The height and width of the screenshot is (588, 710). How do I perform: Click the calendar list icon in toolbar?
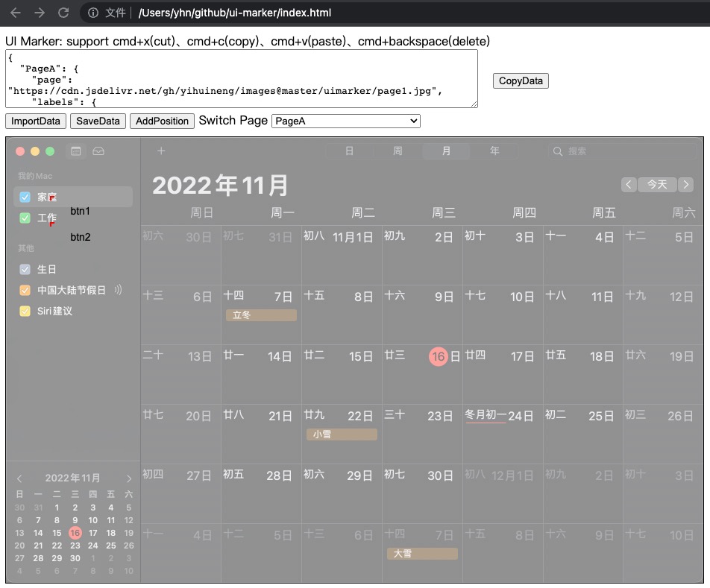(x=75, y=151)
